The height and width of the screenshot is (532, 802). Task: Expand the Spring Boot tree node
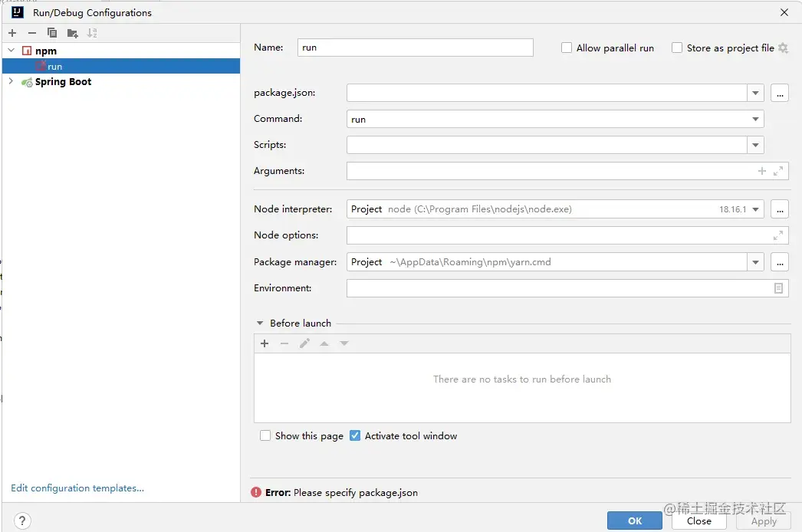[x=12, y=81]
